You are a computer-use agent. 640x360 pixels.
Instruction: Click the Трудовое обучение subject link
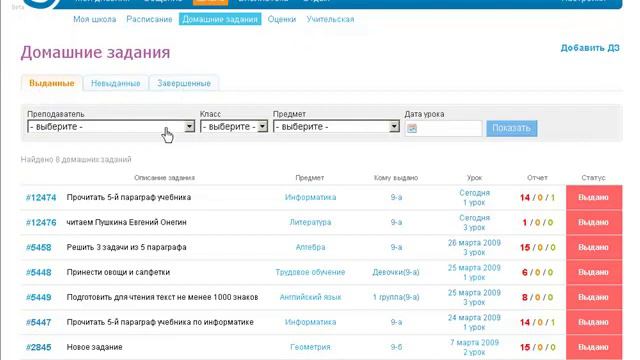pos(310,272)
